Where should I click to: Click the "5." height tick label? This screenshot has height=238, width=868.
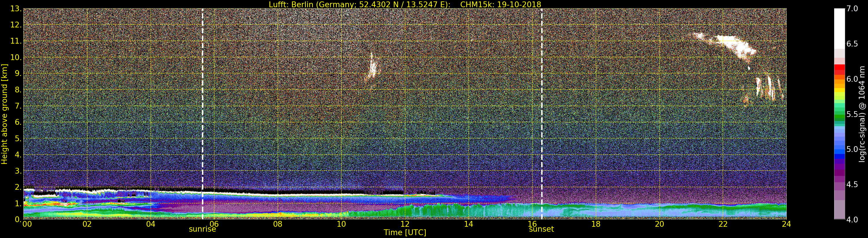click(18, 138)
